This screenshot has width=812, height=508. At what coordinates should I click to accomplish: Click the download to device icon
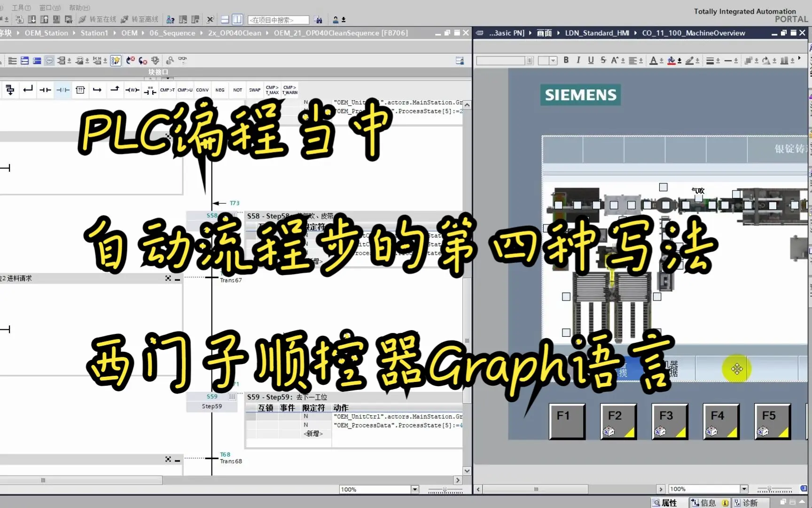(x=32, y=19)
